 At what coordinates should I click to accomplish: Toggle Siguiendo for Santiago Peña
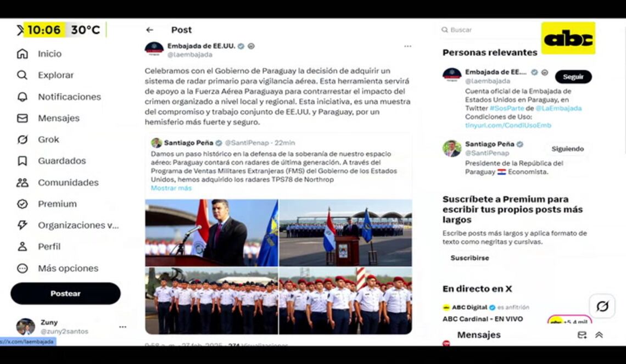point(568,149)
